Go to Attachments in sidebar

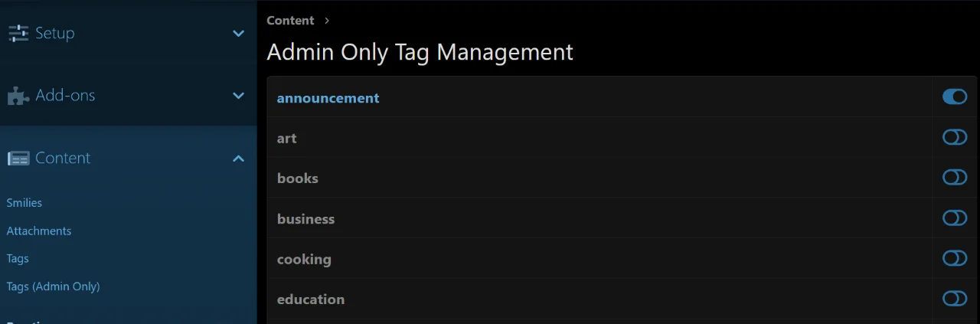pyautogui.click(x=39, y=231)
